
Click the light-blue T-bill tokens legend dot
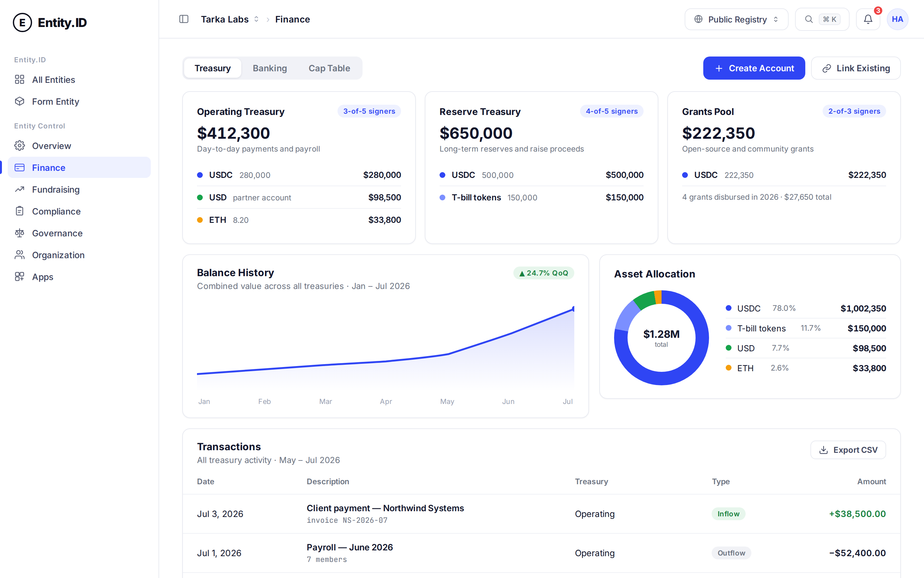click(729, 328)
